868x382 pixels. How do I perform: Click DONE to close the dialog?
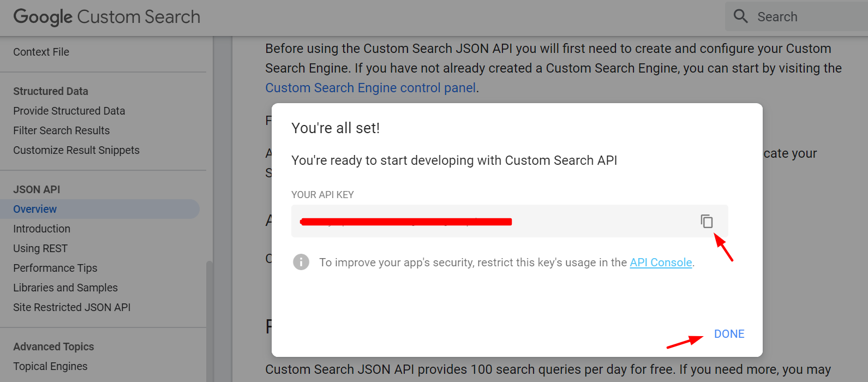pyautogui.click(x=729, y=334)
